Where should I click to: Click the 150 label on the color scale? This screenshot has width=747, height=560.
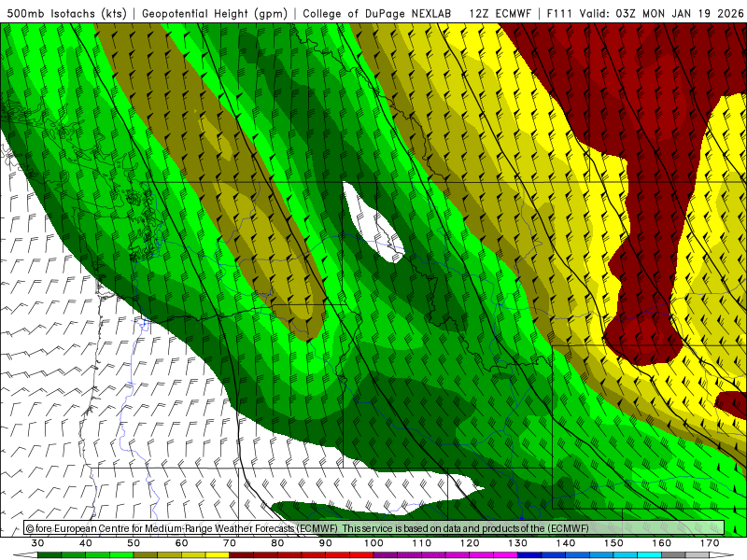613,543
